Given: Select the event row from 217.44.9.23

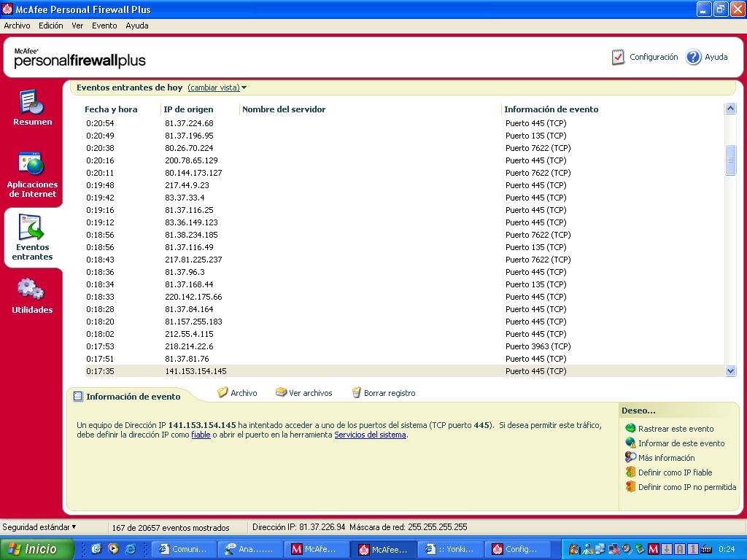Looking at the screenshot, I should 405,185.
